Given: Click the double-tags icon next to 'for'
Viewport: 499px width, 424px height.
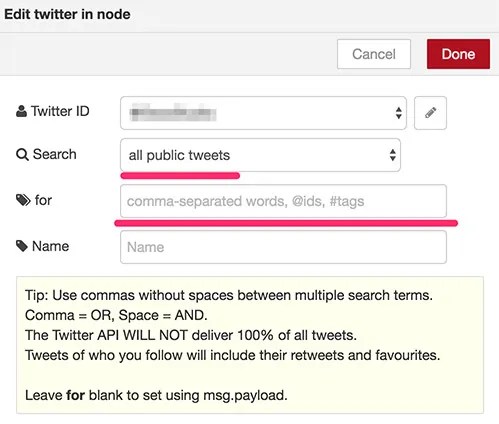Looking at the screenshot, I should [23, 200].
